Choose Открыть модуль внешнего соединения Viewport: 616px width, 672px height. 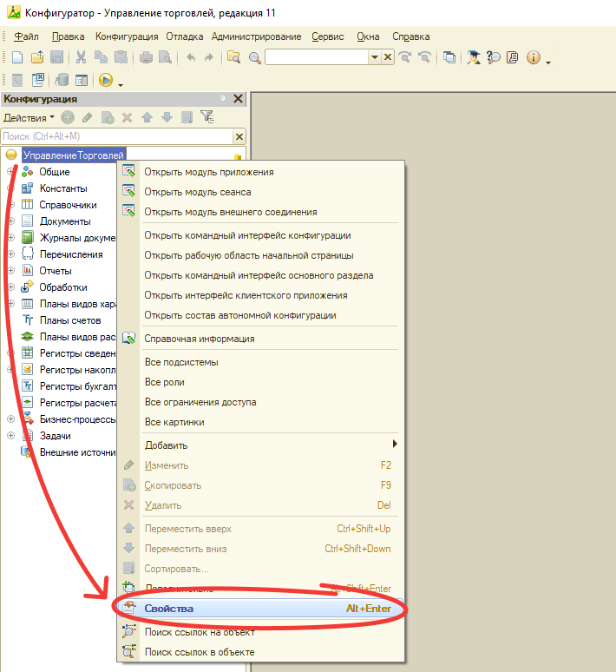click(x=260, y=212)
